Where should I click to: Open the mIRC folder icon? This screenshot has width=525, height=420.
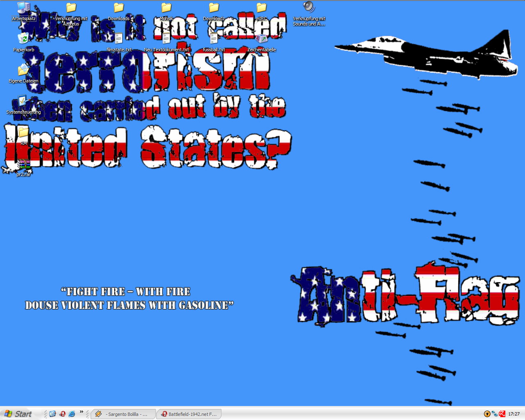(x=261, y=11)
